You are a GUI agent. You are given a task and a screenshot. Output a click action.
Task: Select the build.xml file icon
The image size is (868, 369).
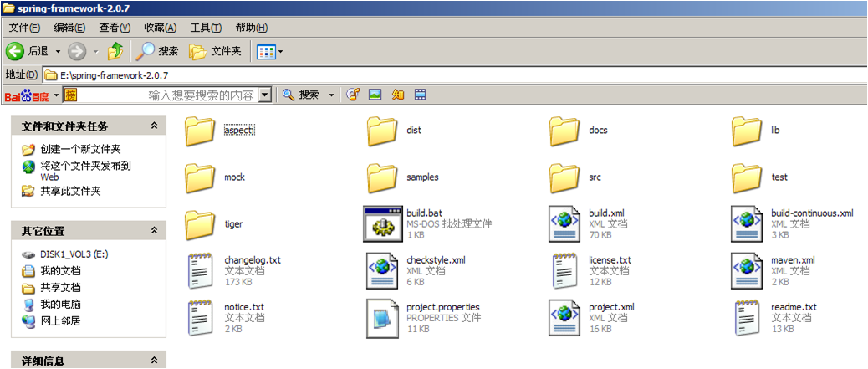[564, 224]
